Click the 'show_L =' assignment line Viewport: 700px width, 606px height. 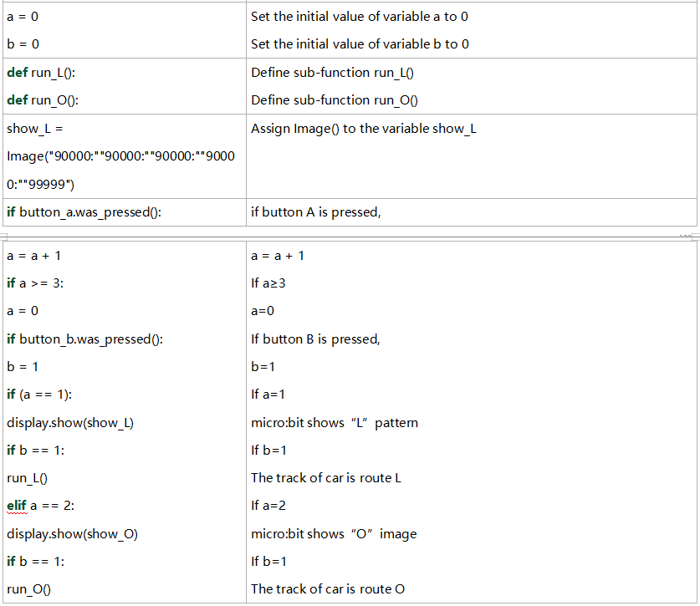(x=35, y=129)
